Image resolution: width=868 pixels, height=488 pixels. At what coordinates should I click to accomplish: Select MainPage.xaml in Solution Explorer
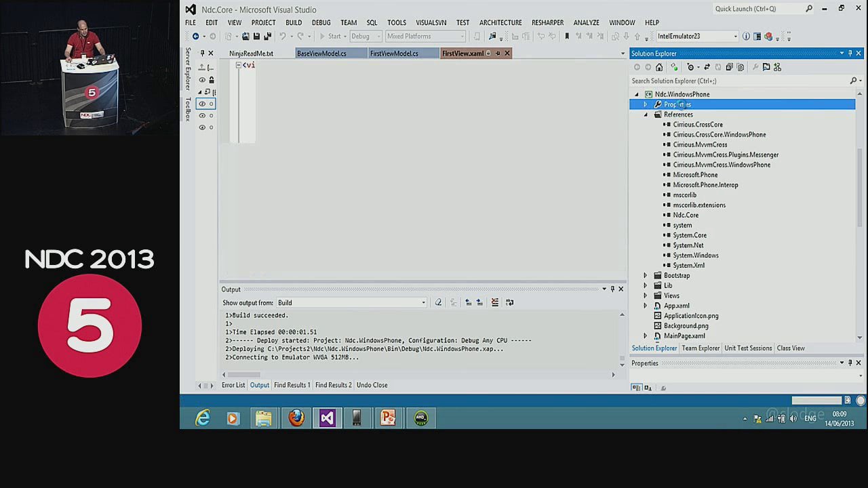click(x=684, y=335)
